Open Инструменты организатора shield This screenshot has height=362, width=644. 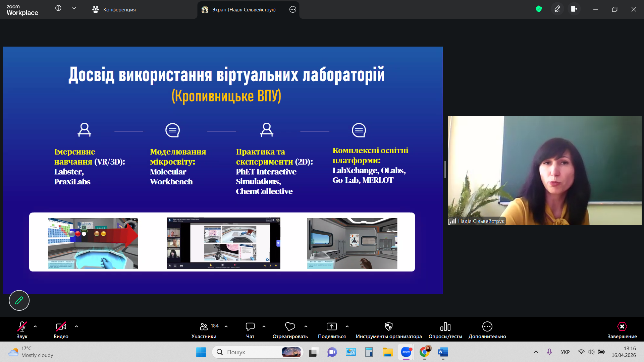[x=389, y=330]
